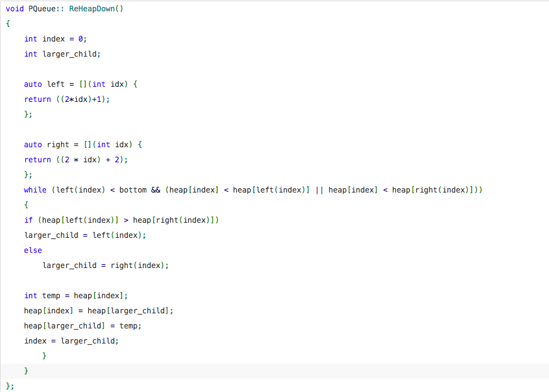This screenshot has width=549, height=392.
Task: Click the index = larger_child assignment
Action: tap(71, 340)
